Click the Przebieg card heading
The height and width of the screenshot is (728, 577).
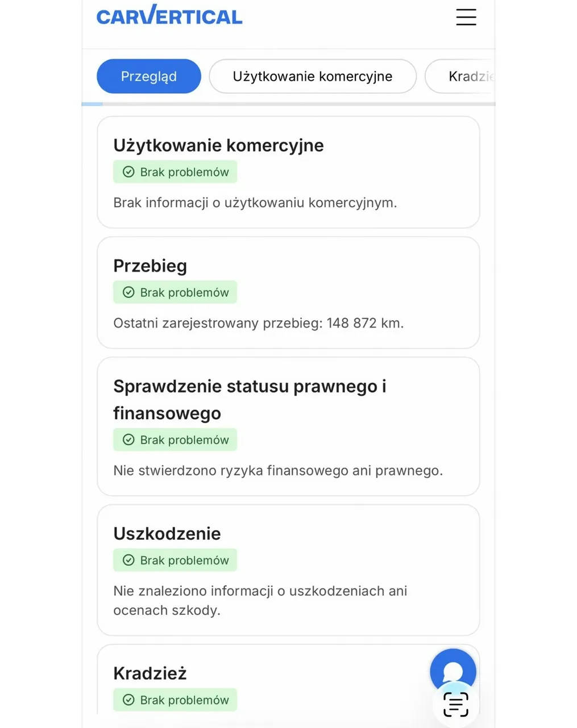click(150, 266)
